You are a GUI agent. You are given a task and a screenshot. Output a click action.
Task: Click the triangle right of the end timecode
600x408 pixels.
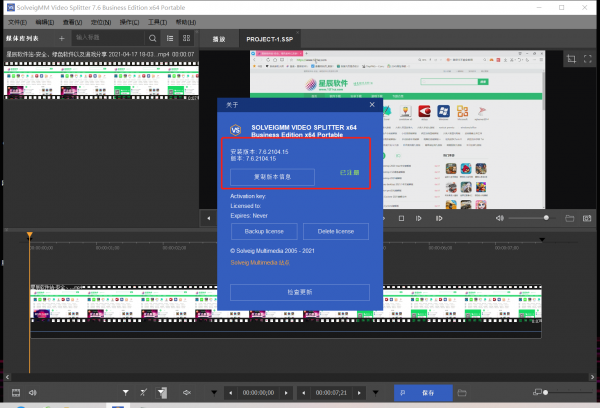[376, 393]
